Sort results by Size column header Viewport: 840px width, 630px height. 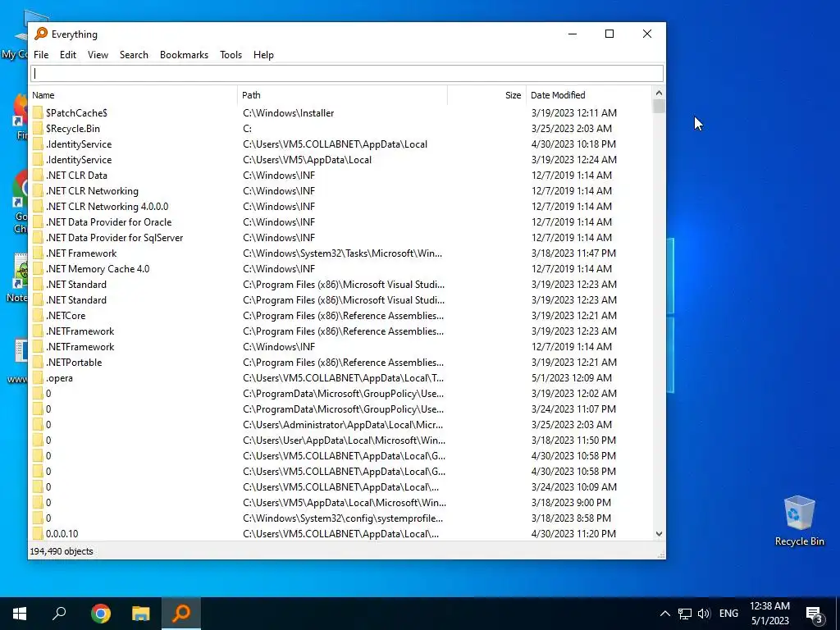tap(486, 95)
